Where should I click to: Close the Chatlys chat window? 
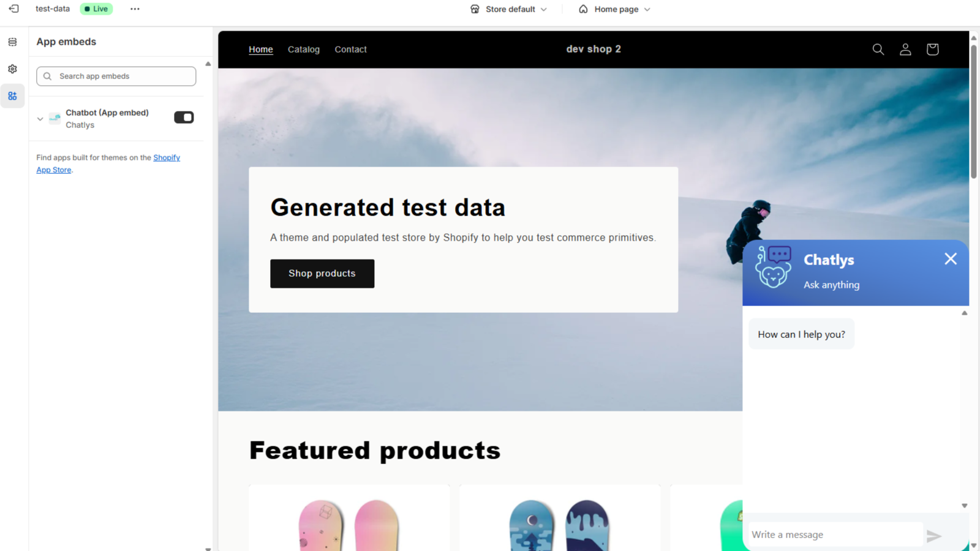pyautogui.click(x=951, y=259)
